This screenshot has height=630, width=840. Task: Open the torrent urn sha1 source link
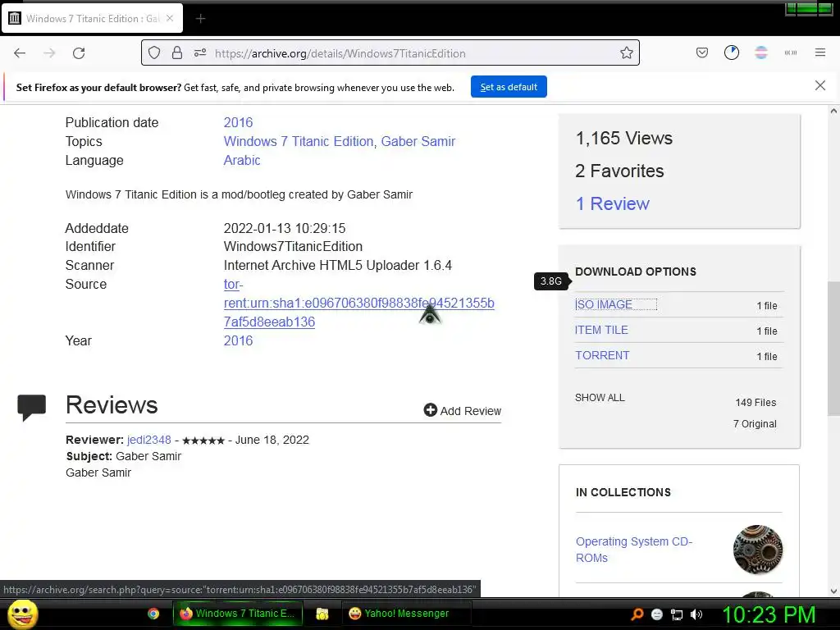358,304
